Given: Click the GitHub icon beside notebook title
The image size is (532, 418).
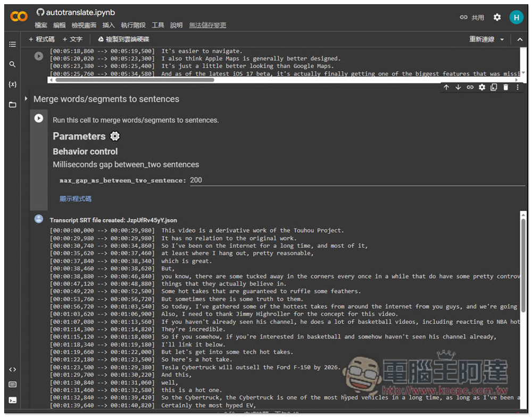Looking at the screenshot, I should [x=40, y=12].
